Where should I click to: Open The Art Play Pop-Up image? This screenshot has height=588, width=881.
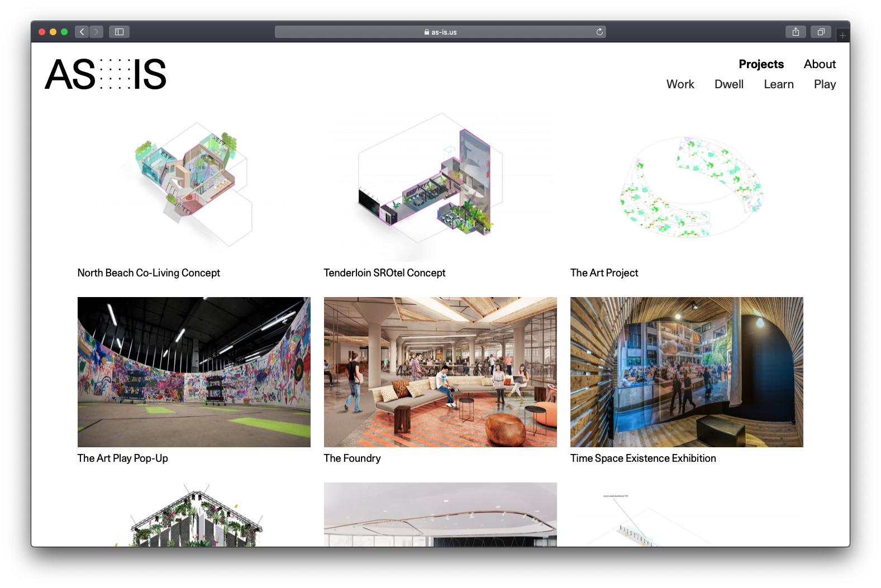(194, 372)
